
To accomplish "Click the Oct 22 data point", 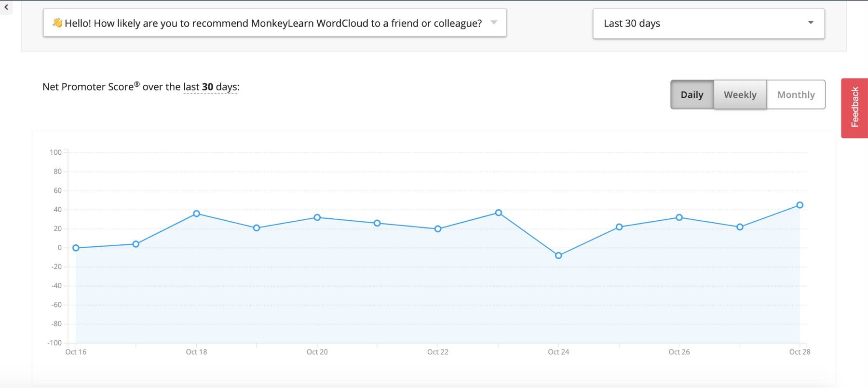I will pos(438,229).
